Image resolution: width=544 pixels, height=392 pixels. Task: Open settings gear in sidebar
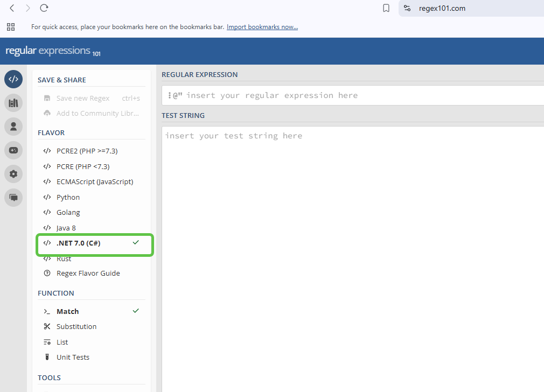tap(13, 174)
